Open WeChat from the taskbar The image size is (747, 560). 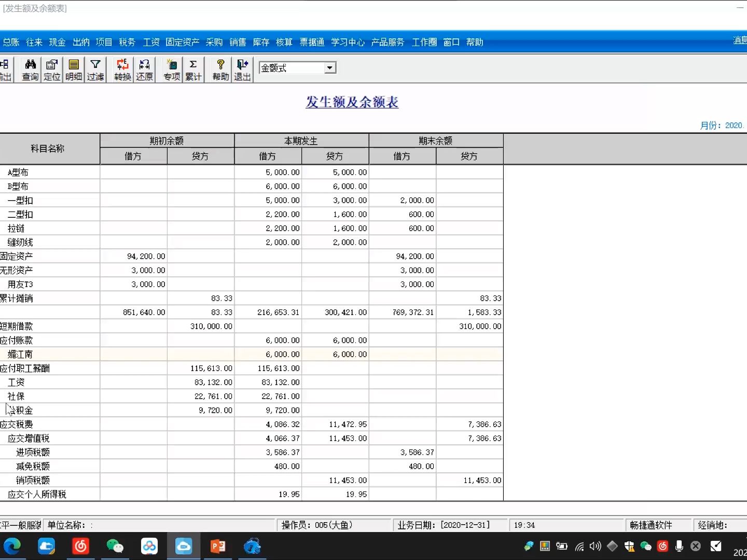point(115,547)
